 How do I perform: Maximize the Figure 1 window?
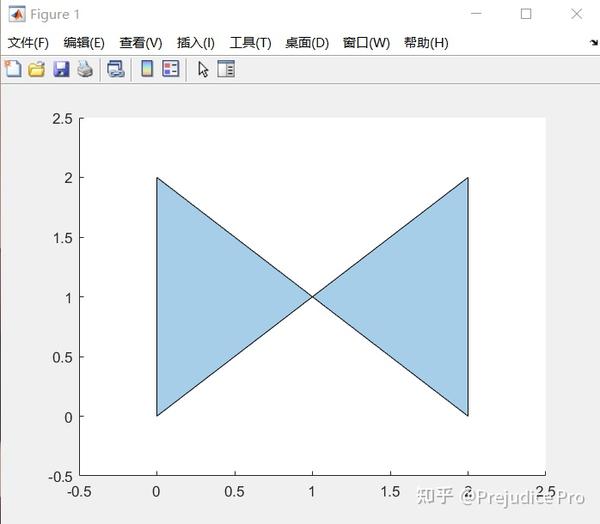526,14
